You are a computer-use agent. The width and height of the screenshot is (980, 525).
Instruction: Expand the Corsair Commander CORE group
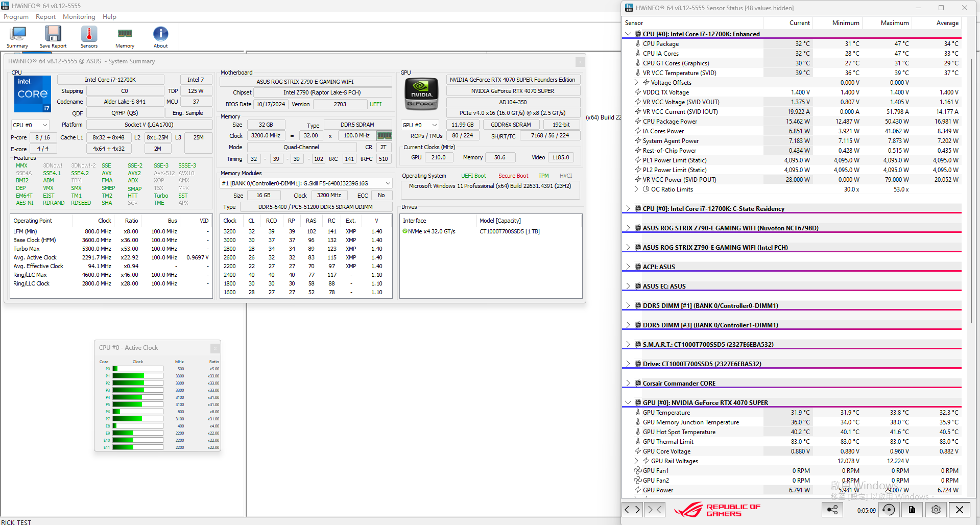(628, 384)
